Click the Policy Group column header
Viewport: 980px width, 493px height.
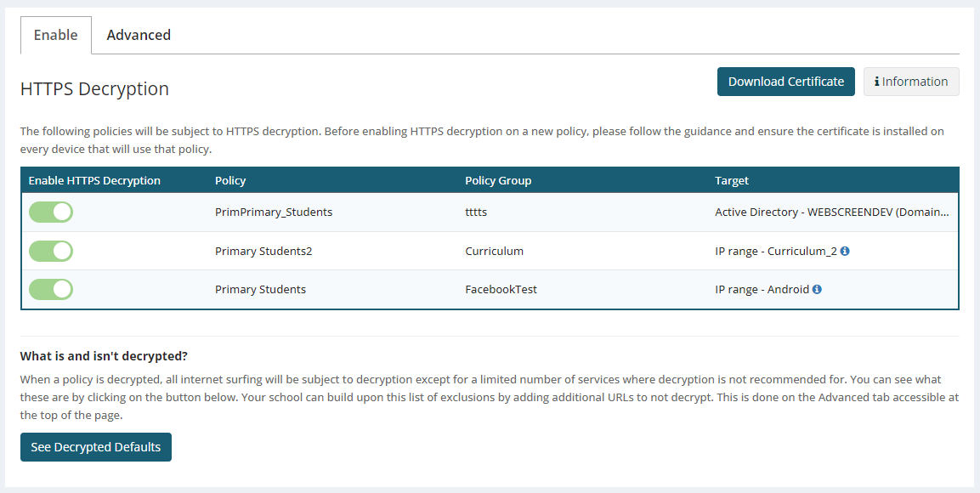pyautogui.click(x=498, y=181)
